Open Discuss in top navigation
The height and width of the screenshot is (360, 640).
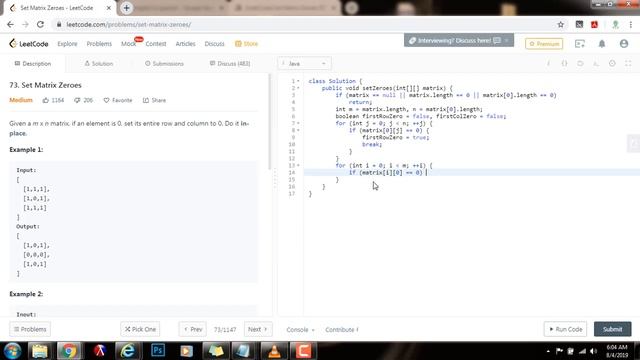pos(215,44)
